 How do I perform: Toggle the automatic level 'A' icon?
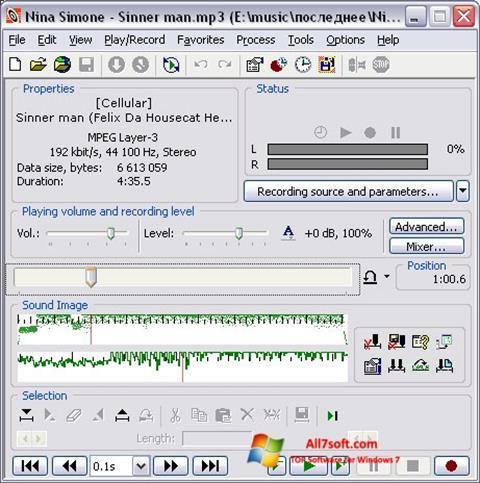click(x=288, y=233)
